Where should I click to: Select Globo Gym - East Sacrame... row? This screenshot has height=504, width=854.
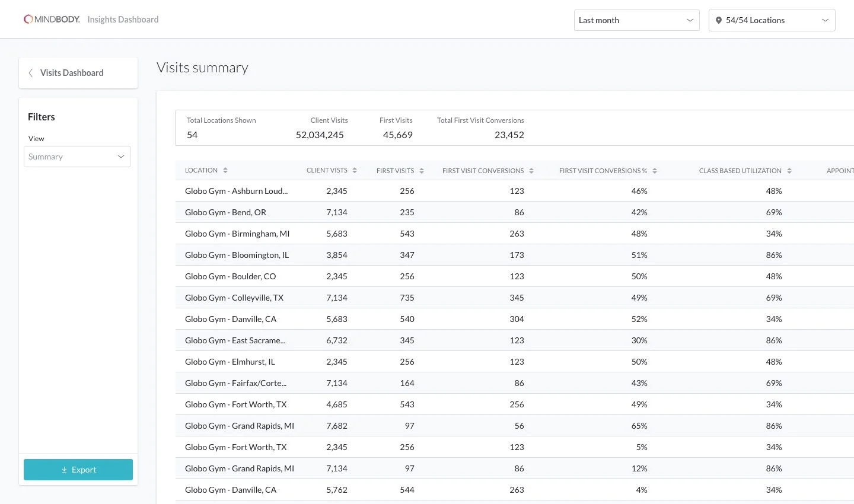[x=515, y=340]
